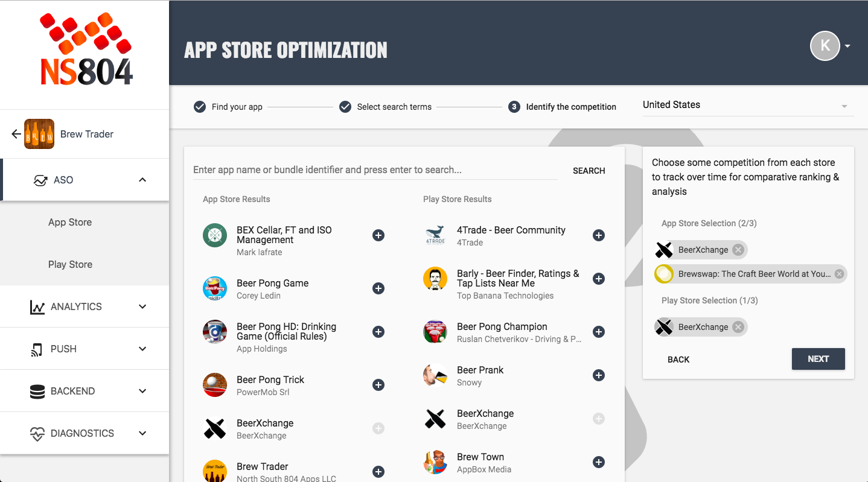Click the NS804 logo

(86, 49)
